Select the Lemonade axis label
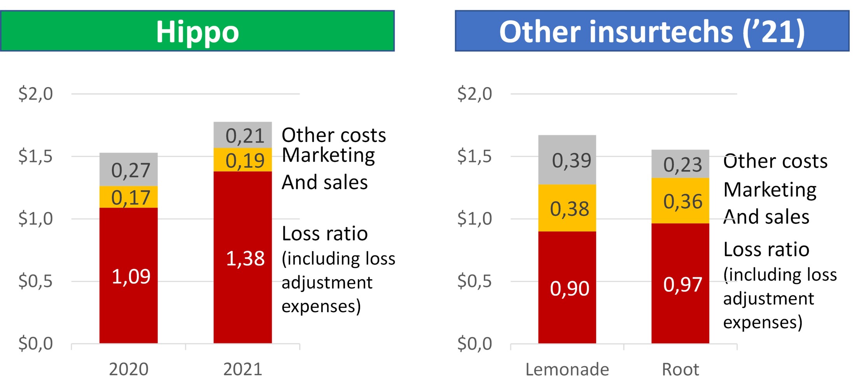 pos(567,369)
